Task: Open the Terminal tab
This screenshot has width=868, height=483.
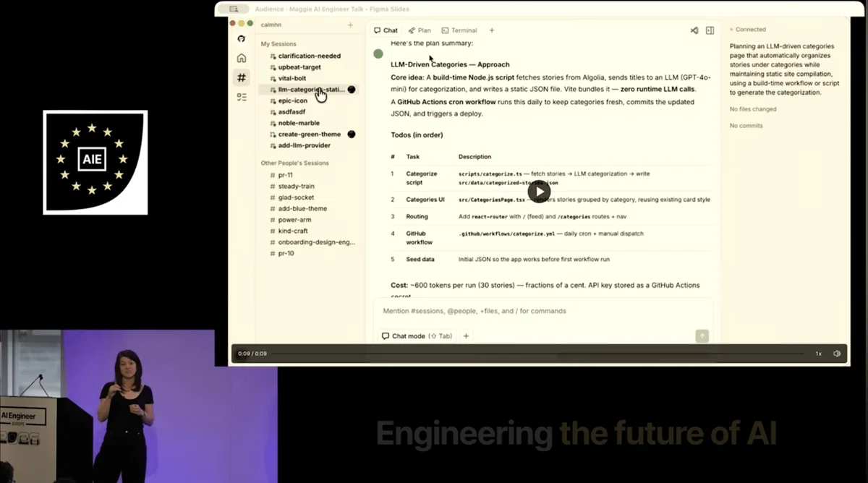Action: (459, 30)
